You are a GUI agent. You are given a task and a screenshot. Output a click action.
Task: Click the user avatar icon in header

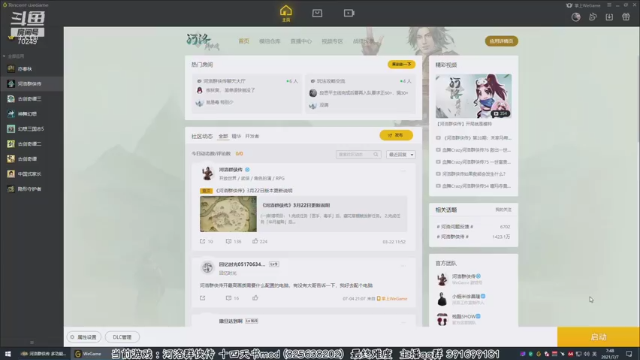point(576,17)
